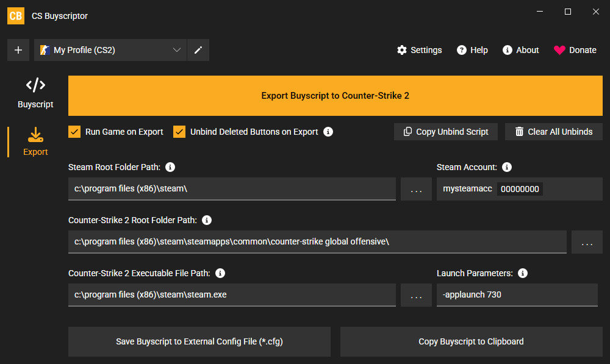This screenshot has height=364, width=610.
Task: Maximize the CS Buyscriptor window
Action: click(567, 12)
